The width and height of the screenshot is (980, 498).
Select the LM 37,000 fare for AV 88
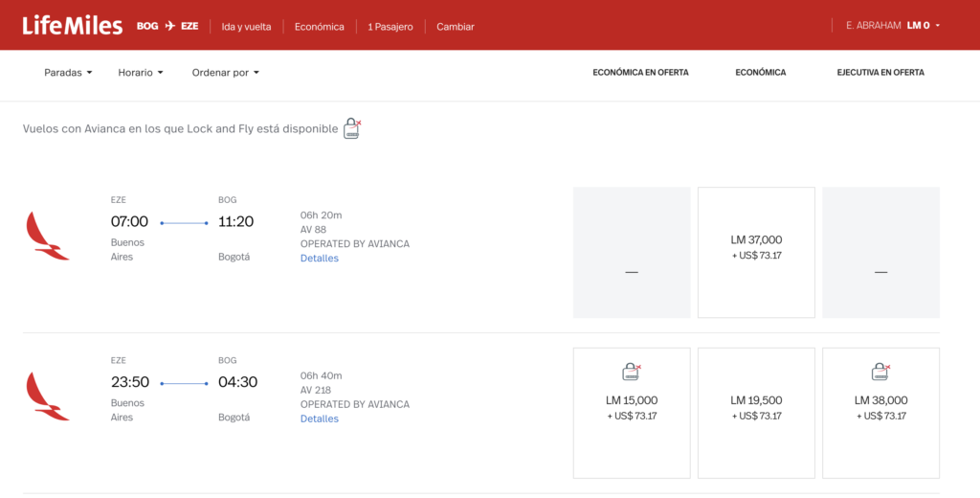coord(756,252)
